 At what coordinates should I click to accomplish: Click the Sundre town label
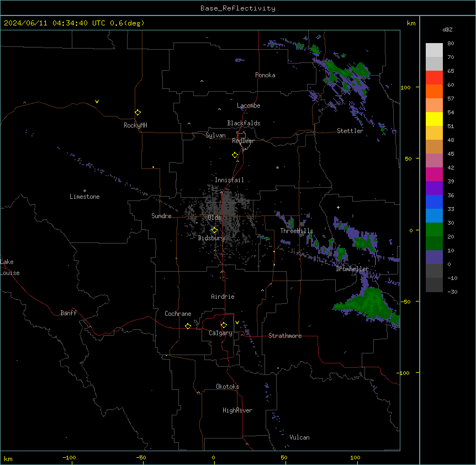tap(161, 216)
